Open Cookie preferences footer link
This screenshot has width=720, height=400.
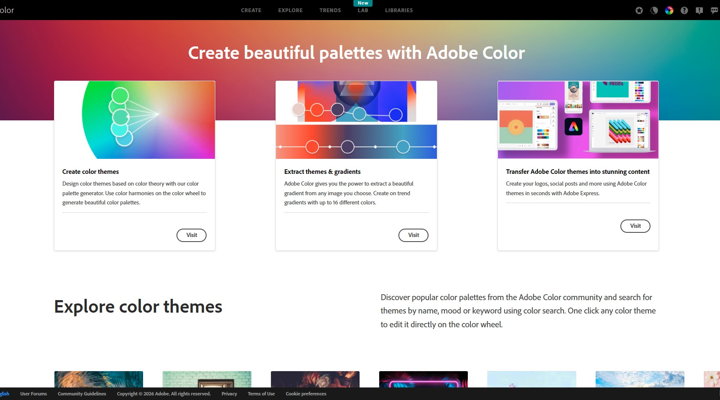(306, 394)
